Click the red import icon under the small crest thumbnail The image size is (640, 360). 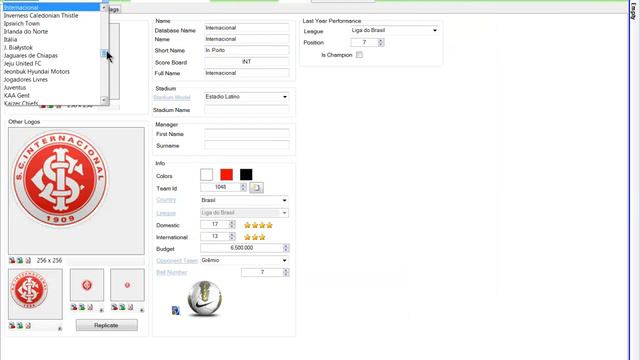74,307
